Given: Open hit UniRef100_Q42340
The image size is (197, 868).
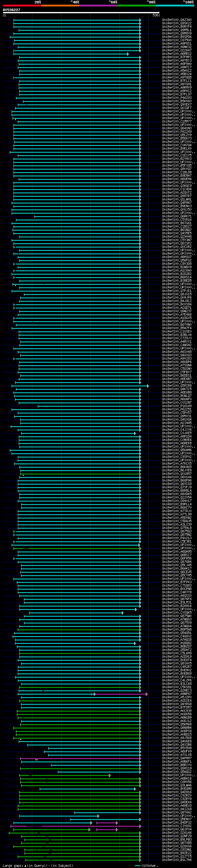Looking at the screenshot, I should pyautogui.click(x=176, y=20).
